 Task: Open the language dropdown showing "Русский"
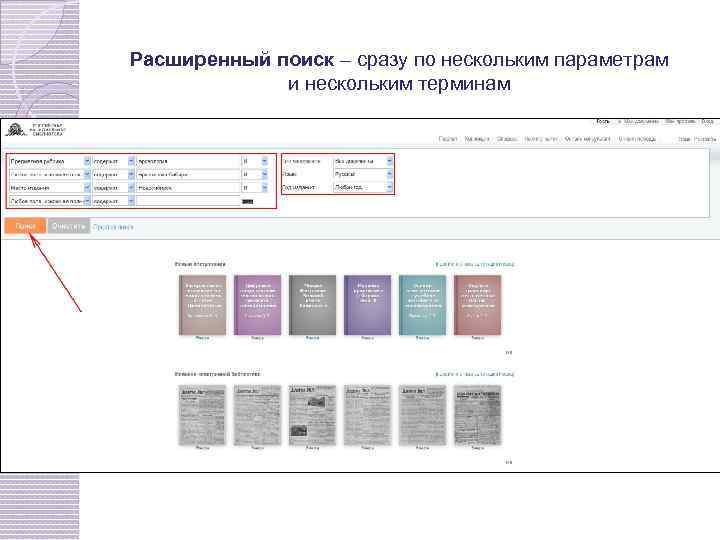[x=363, y=174]
